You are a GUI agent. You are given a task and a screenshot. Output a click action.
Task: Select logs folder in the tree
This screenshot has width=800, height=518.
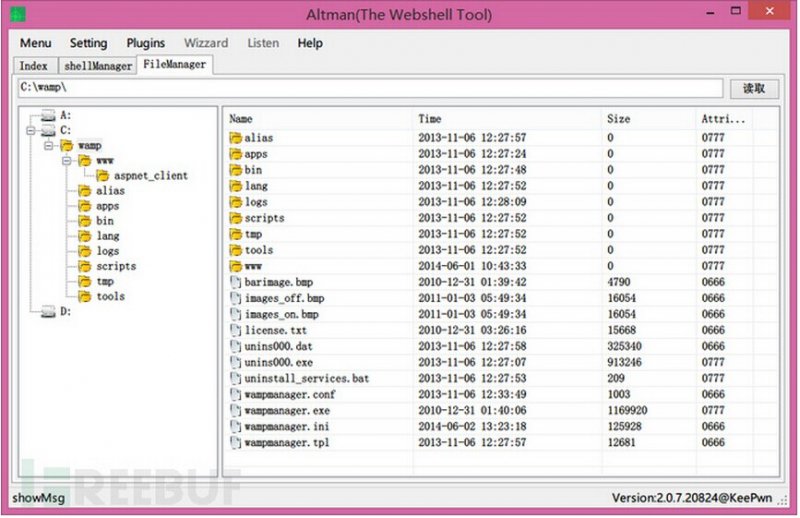(x=108, y=251)
